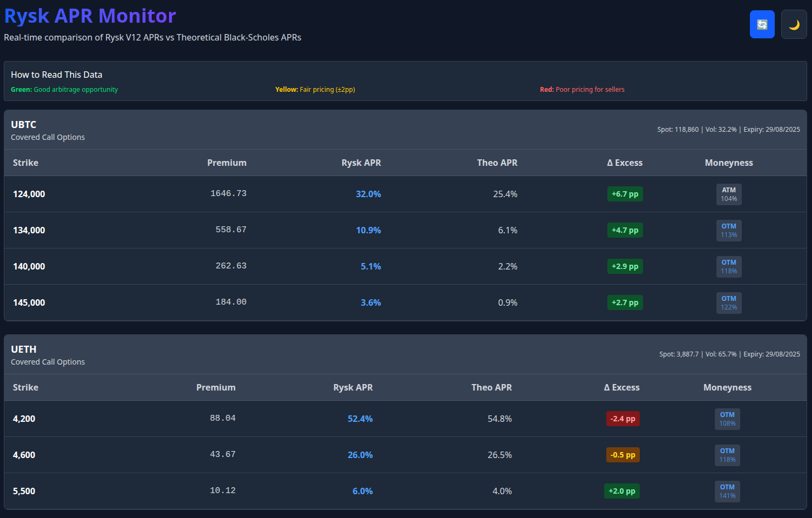Click the UBTC Moneyness column header
The width and height of the screenshot is (812, 518).
point(729,163)
